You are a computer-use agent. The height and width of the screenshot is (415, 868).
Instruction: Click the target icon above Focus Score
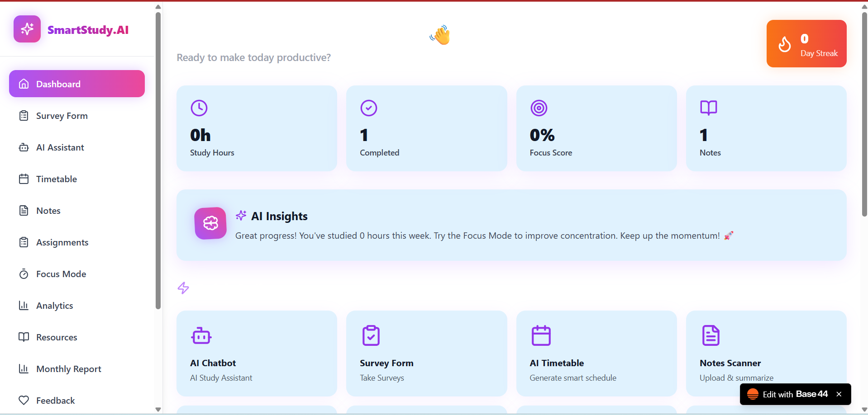539,108
